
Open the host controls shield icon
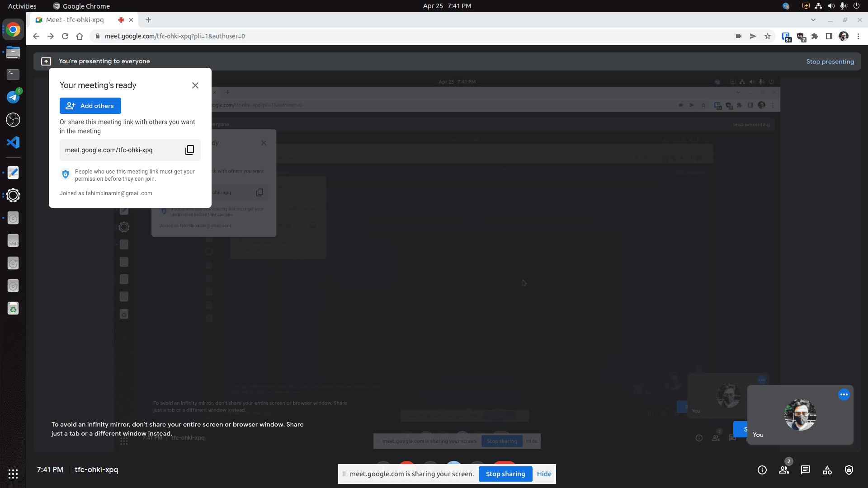(x=849, y=470)
